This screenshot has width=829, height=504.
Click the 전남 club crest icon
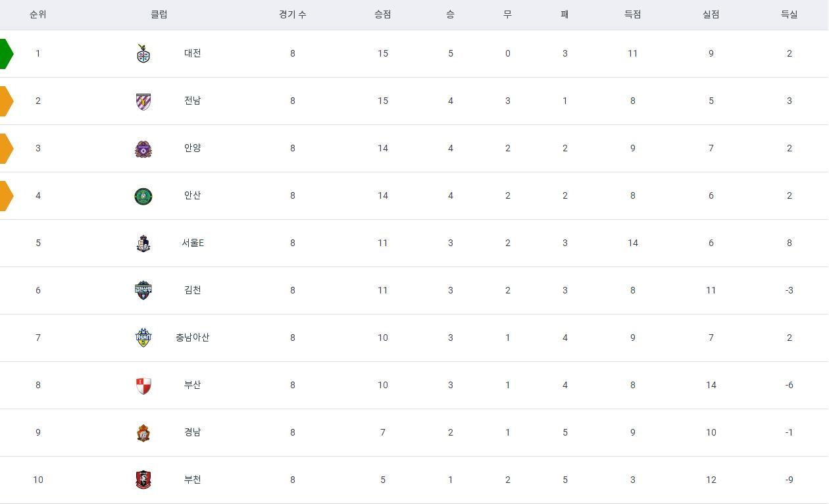[x=143, y=101]
